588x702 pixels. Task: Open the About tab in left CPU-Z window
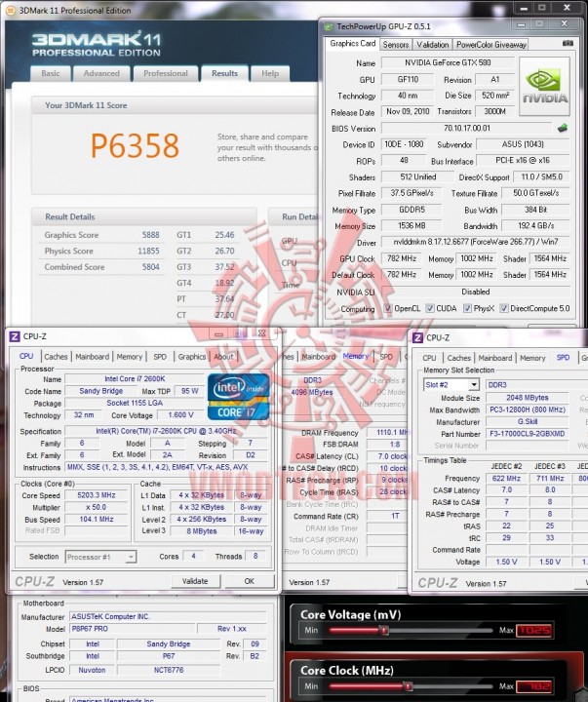click(x=223, y=357)
